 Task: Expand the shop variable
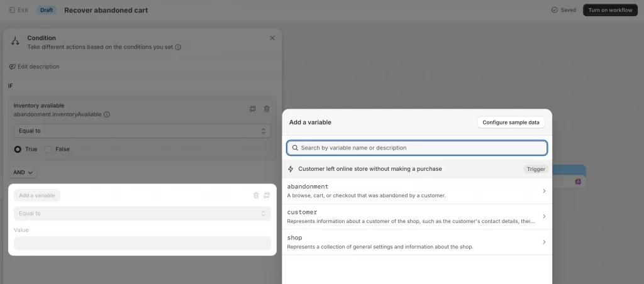coord(417,242)
